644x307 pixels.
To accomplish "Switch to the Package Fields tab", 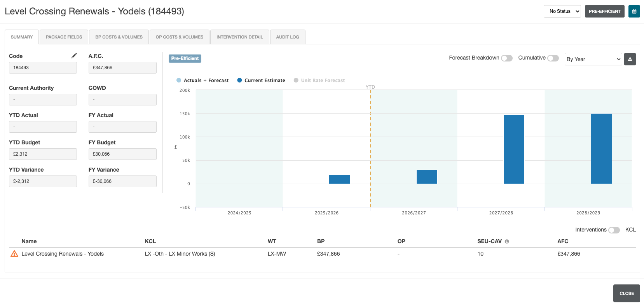I will [64, 37].
